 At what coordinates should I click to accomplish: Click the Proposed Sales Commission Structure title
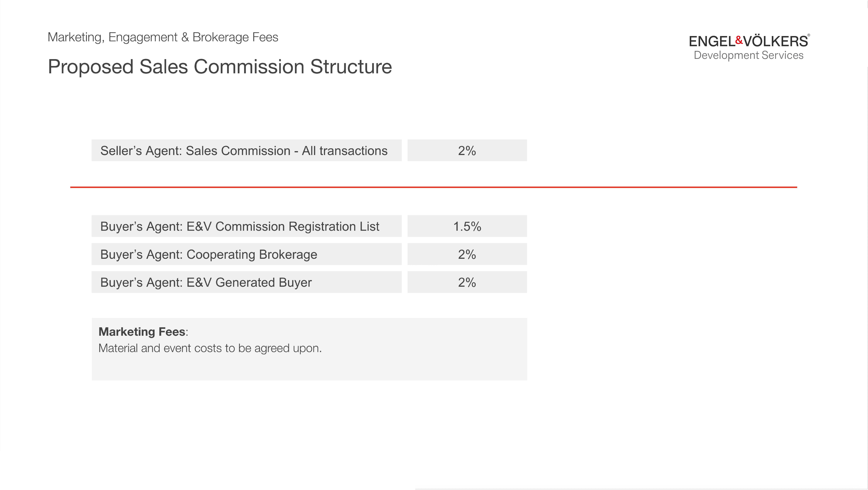click(220, 66)
